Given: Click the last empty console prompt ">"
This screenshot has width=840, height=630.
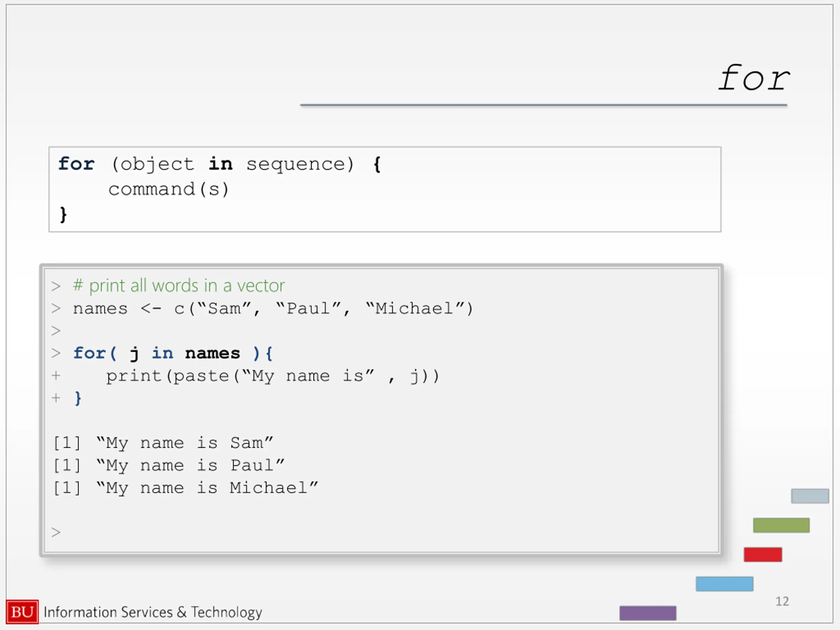Looking at the screenshot, I should [x=56, y=533].
